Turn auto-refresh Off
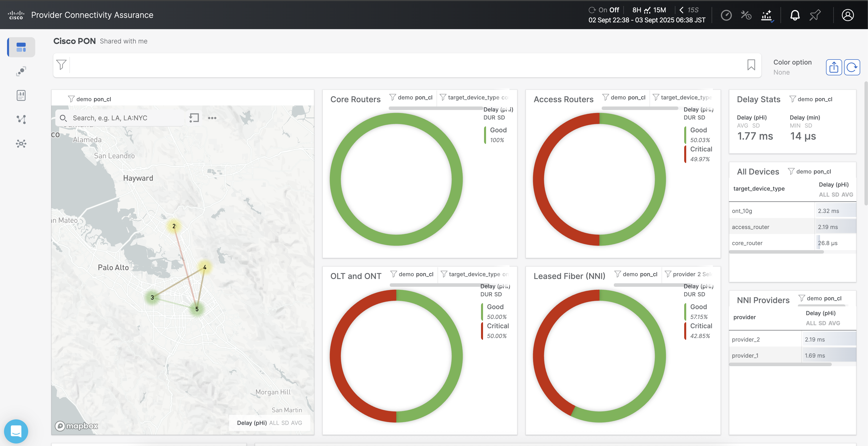 click(x=614, y=10)
